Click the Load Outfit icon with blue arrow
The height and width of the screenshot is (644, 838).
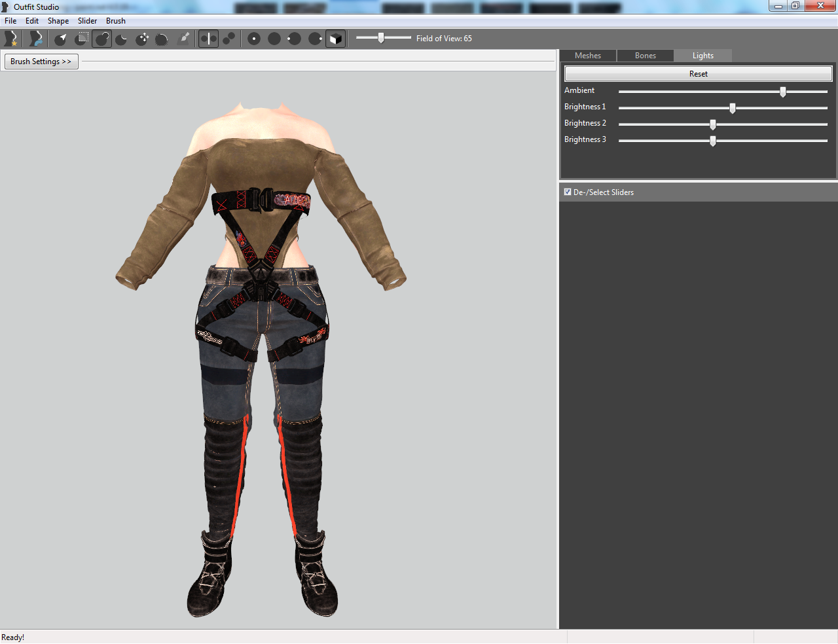coord(36,39)
